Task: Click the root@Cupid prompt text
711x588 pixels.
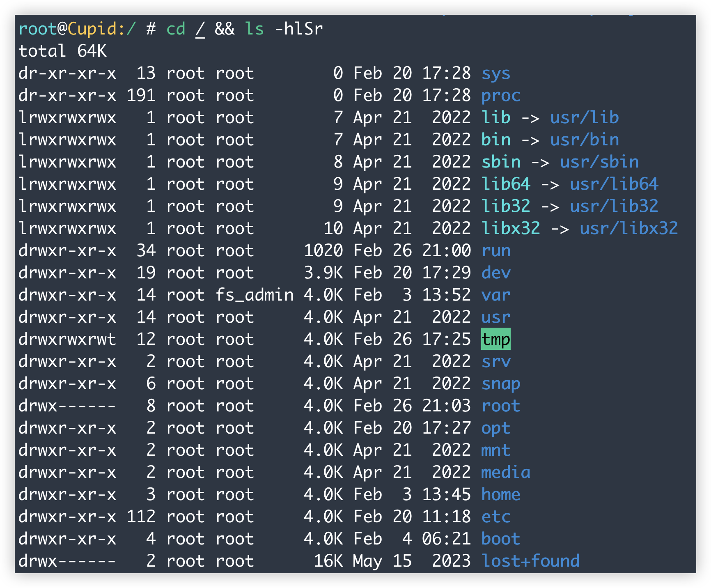Action: [68, 29]
